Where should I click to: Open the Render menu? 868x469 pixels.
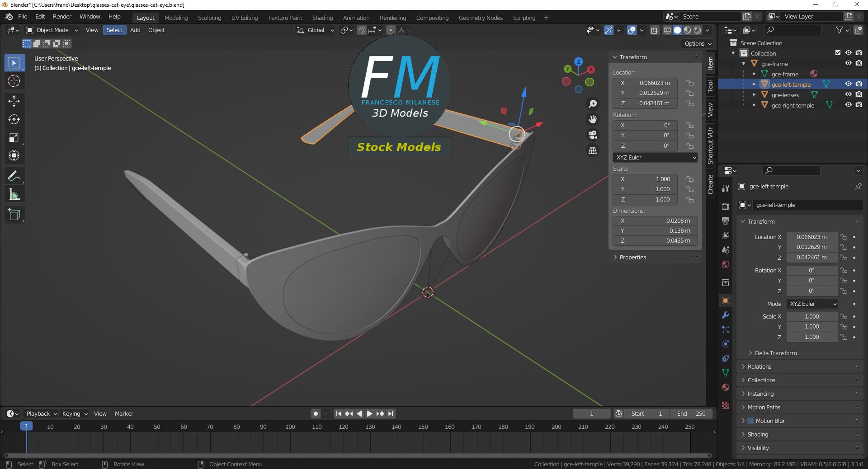[62, 17]
